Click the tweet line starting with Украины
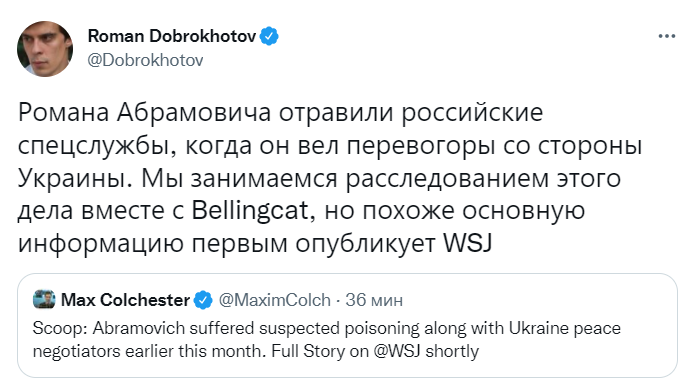The width and height of the screenshot is (693, 387). click(x=319, y=178)
